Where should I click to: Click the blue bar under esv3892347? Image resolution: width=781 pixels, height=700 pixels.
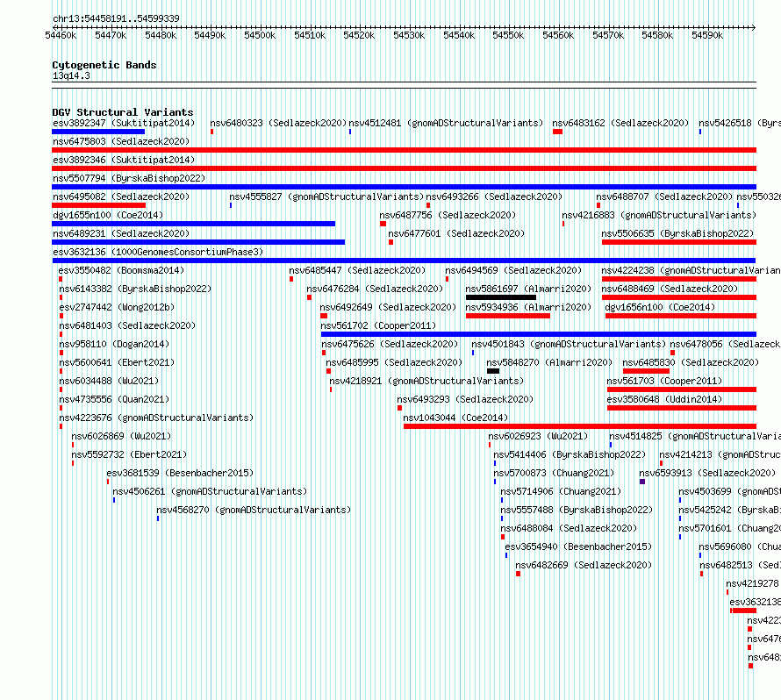[98, 132]
